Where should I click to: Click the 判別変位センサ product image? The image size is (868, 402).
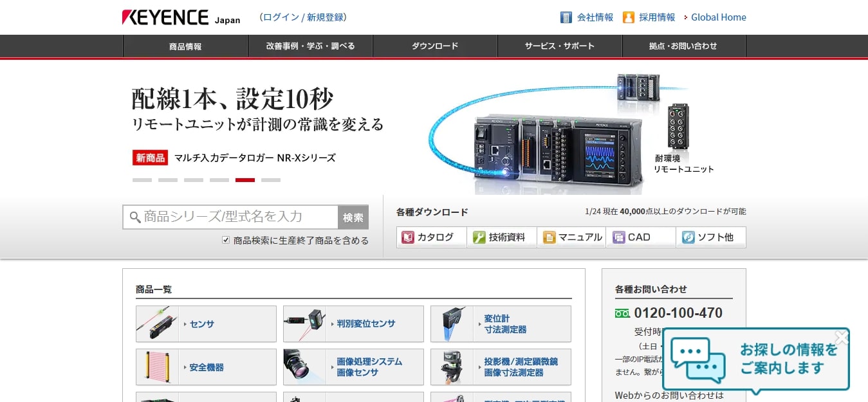(304, 324)
